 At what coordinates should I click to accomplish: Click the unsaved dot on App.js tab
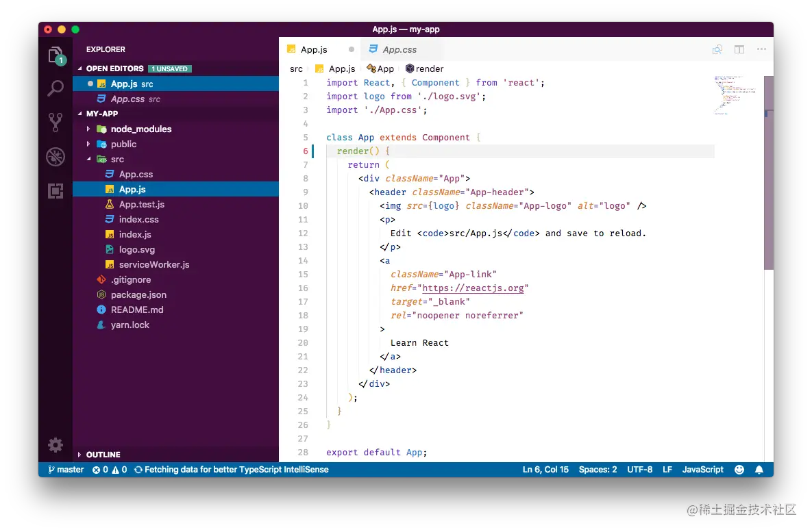pyautogui.click(x=351, y=50)
